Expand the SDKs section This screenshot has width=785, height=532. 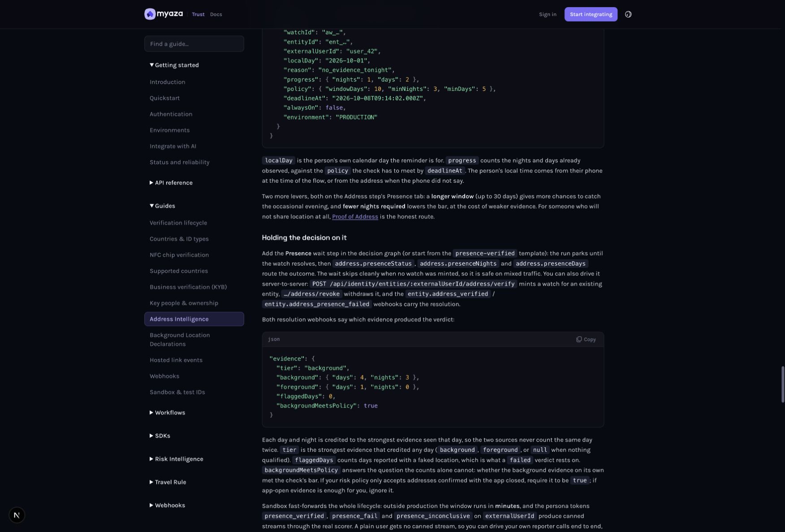click(x=160, y=436)
